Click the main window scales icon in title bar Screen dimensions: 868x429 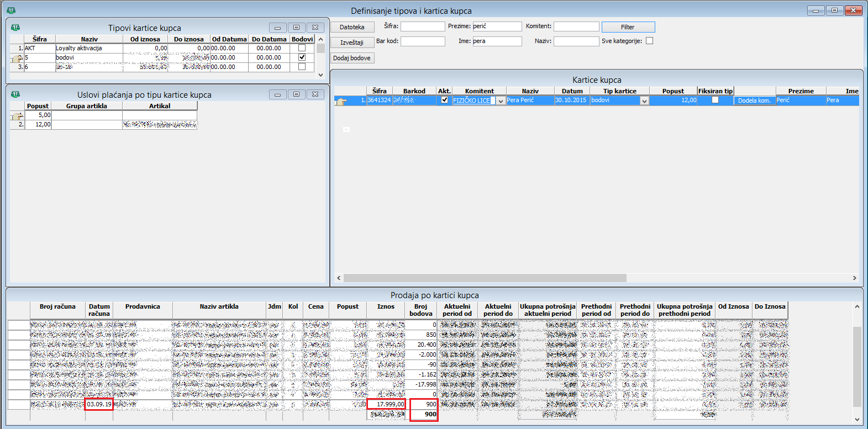(x=11, y=10)
